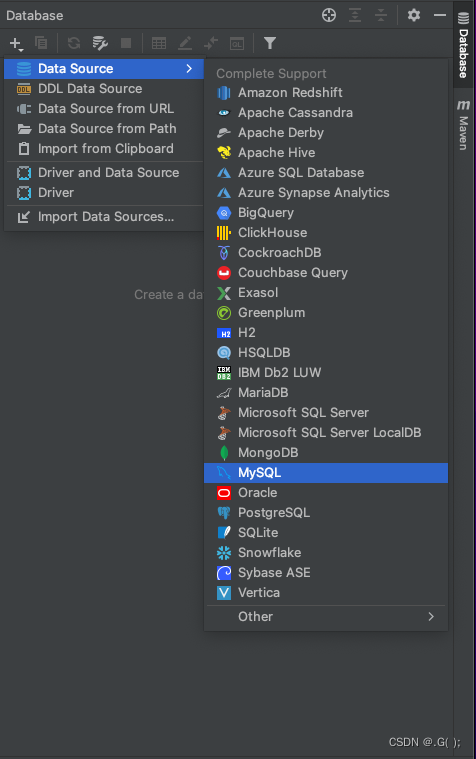
Task: Click the table editor toolbar icon
Action: (159, 43)
